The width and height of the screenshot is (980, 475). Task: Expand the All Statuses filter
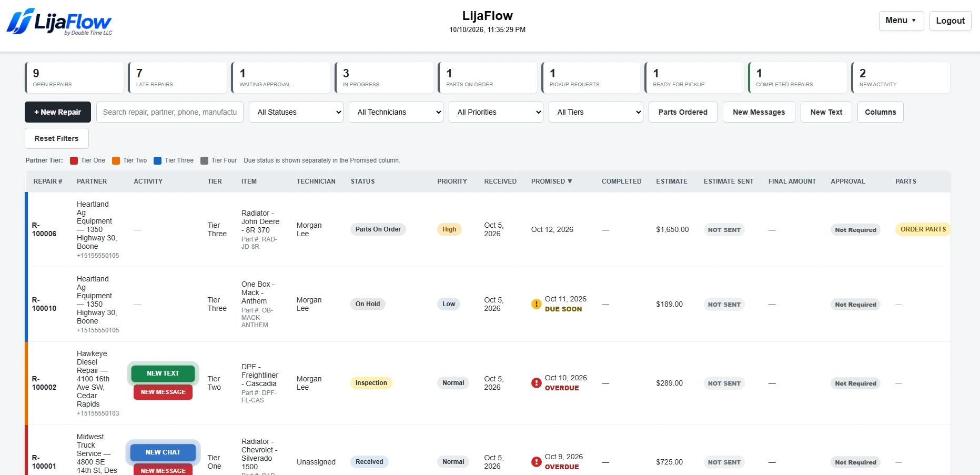pos(296,112)
